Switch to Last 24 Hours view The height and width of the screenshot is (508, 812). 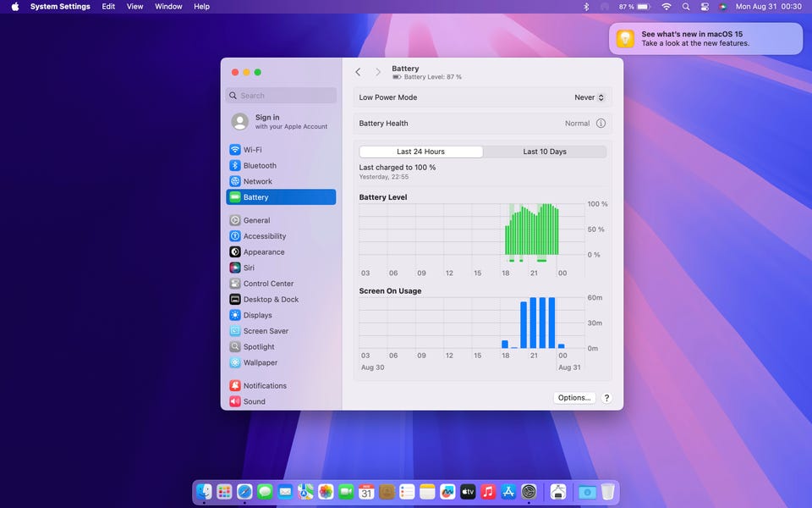click(421, 152)
